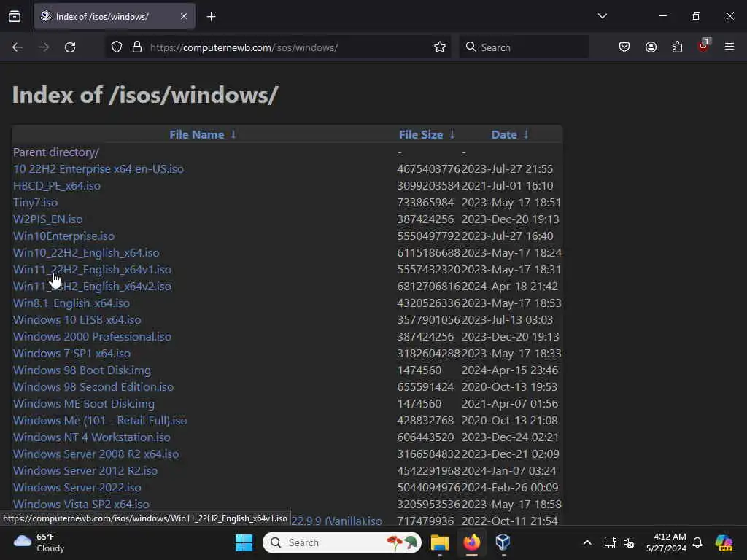This screenshot has width=747, height=560.
Task: Open Windows Start menu
Action: [244, 542]
